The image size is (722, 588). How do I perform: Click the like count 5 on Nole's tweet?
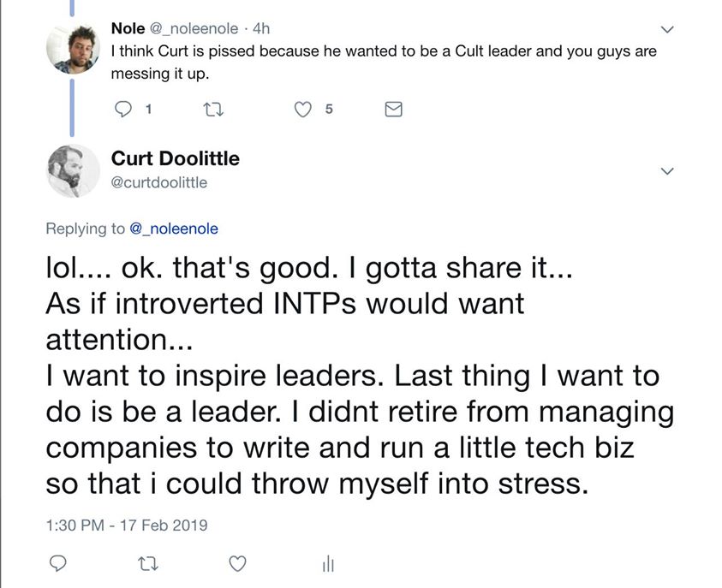pyautogui.click(x=329, y=109)
